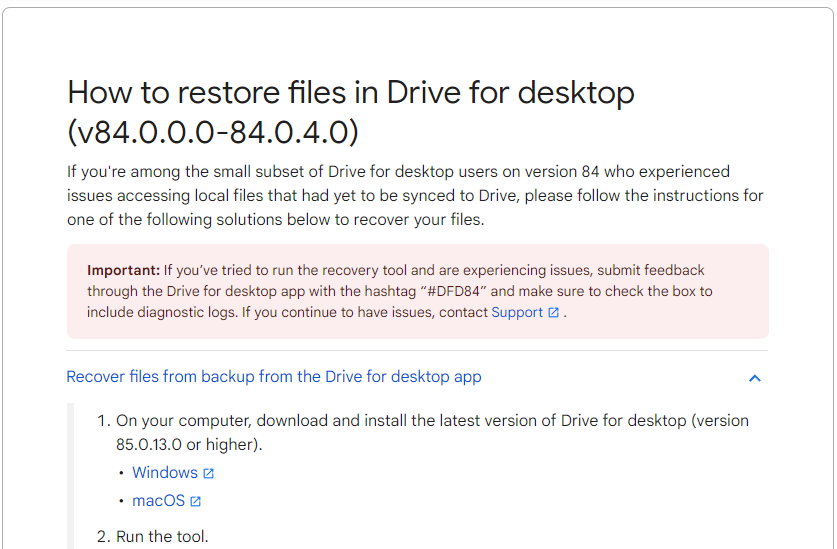Click the '85.0.13.0 or higher' version text
Image resolution: width=837 pixels, height=549 pixels.
[x=188, y=444]
